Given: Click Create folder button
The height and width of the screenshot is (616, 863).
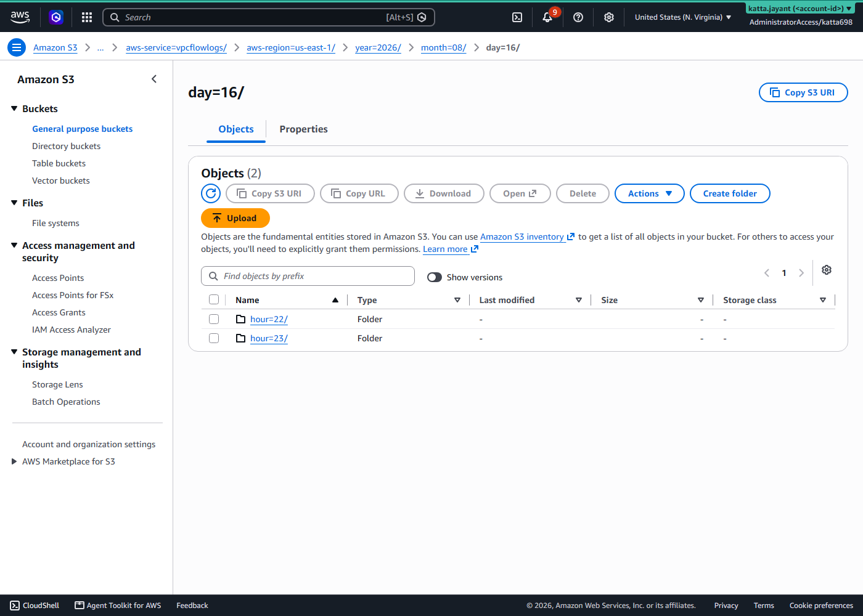Looking at the screenshot, I should point(730,193).
